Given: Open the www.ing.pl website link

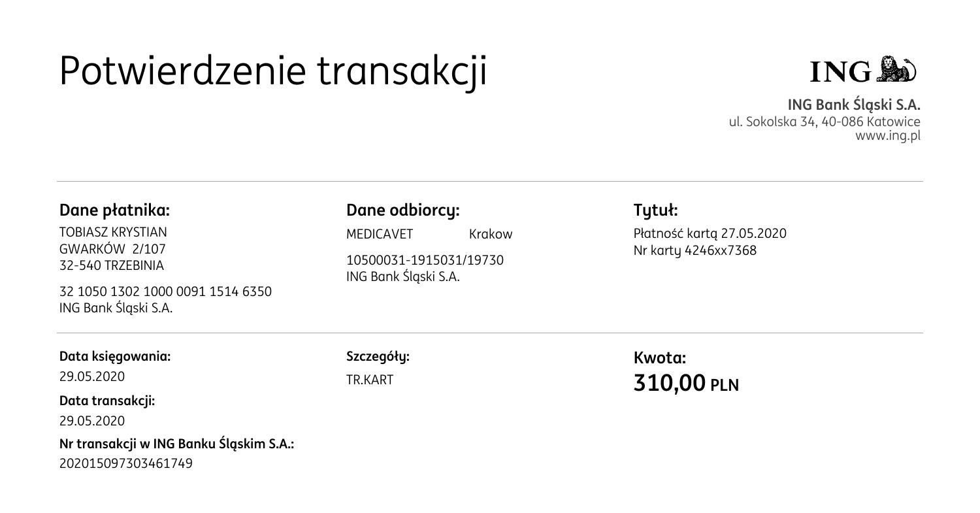Looking at the screenshot, I should (x=888, y=136).
